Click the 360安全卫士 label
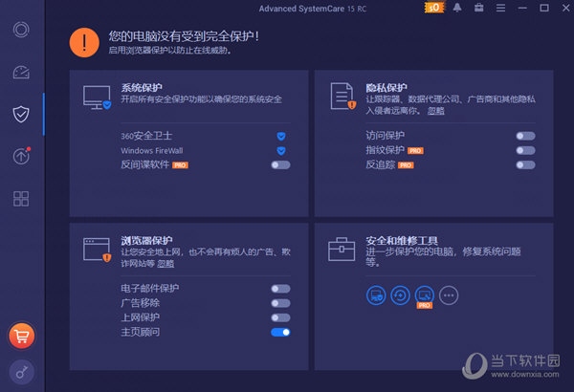Viewport: 574px width, 392px height. (x=146, y=136)
